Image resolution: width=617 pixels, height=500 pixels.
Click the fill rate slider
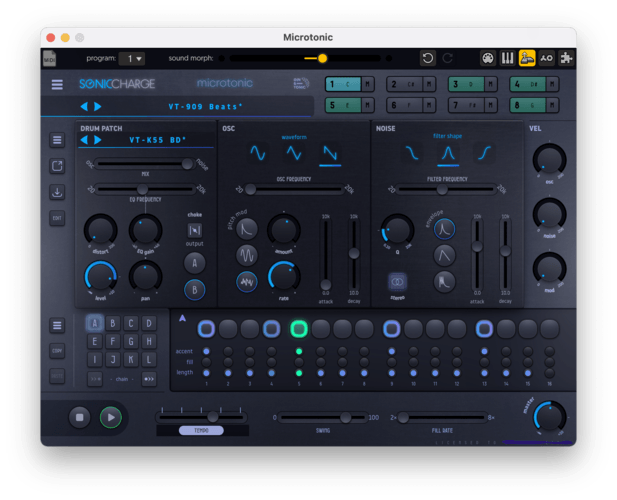(x=442, y=417)
